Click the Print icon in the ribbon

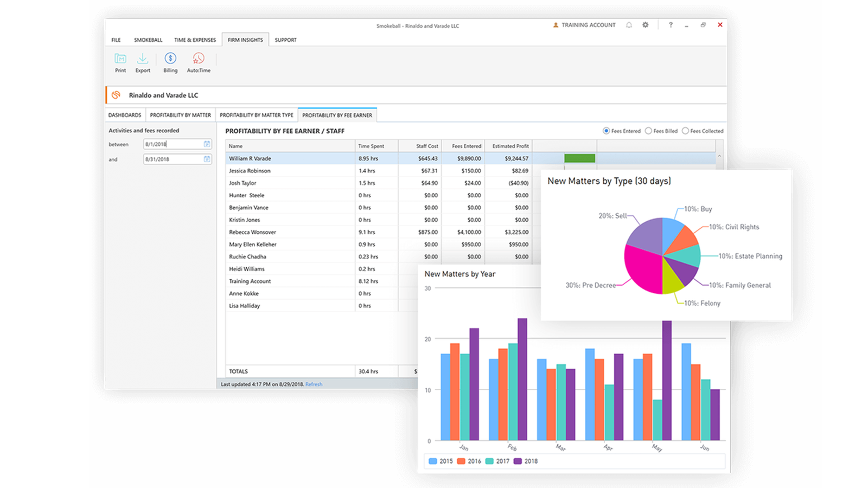tap(120, 59)
